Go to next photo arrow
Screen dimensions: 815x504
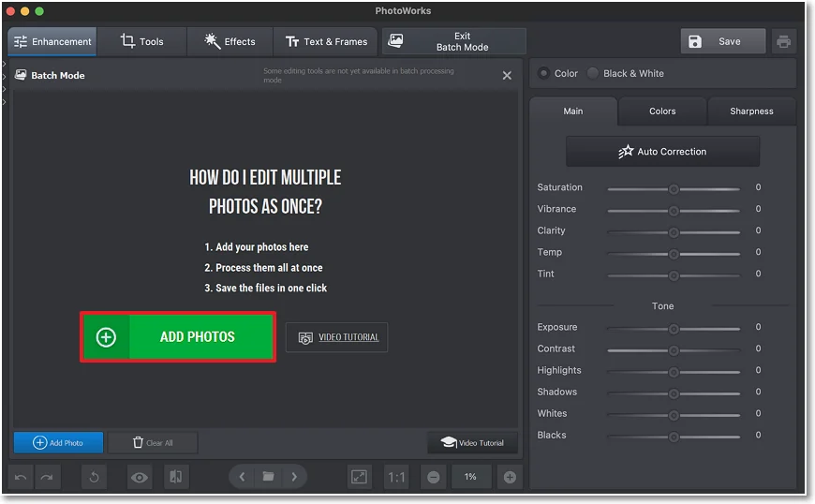point(294,477)
